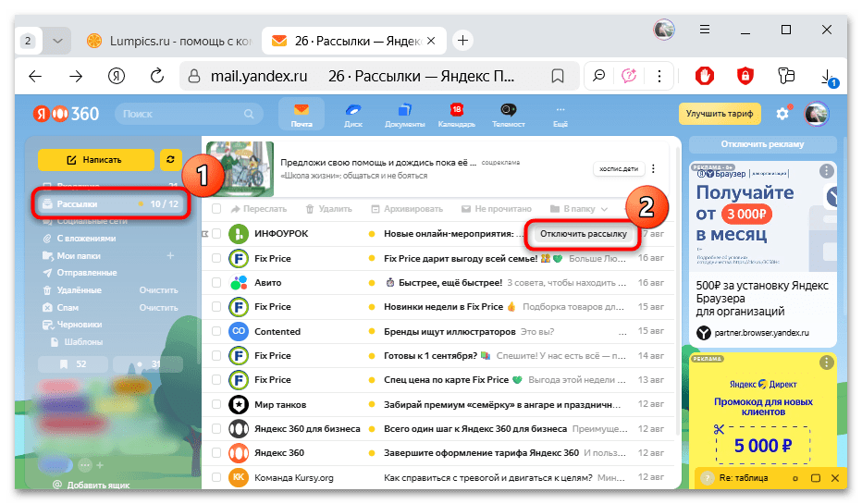Add a new folder next to Мои папки
Screen dimensions: 862x504
[170, 255]
